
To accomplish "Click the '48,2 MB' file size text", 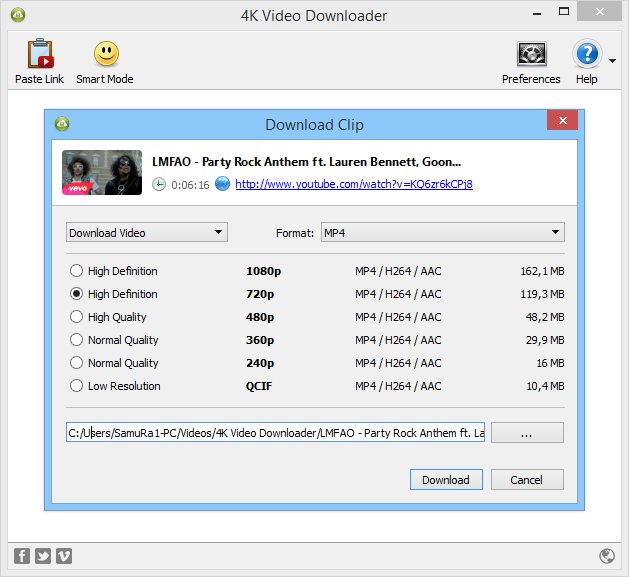I will coord(545,317).
